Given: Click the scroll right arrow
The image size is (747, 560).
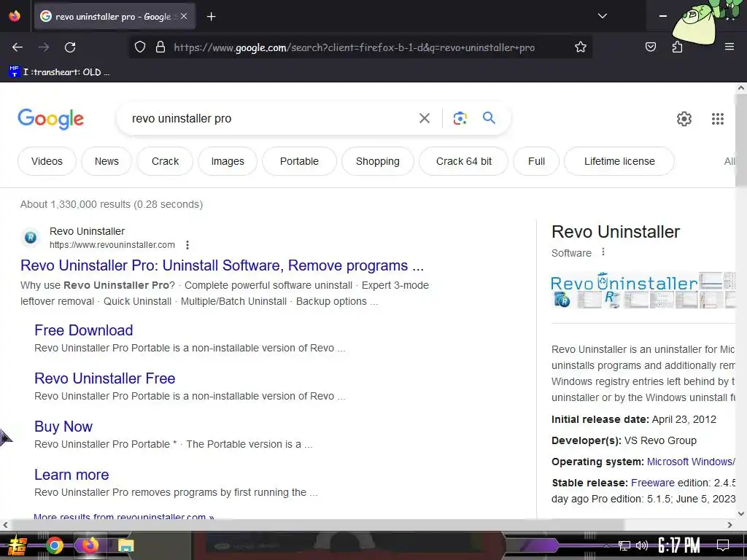Looking at the screenshot, I should 729,525.
